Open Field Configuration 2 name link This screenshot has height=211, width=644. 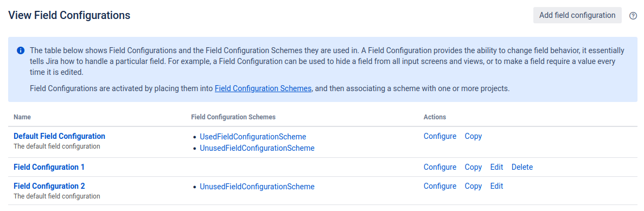49,186
